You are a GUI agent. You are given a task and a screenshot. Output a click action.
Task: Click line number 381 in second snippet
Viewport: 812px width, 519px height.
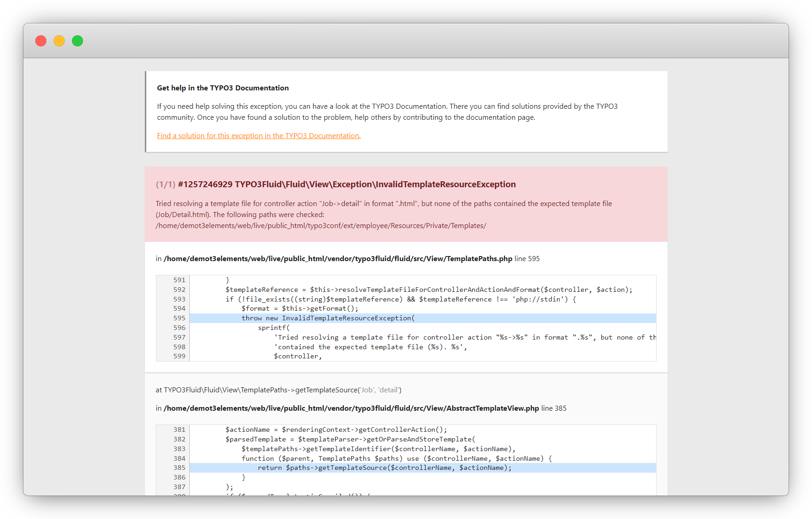[x=179, y=430]
